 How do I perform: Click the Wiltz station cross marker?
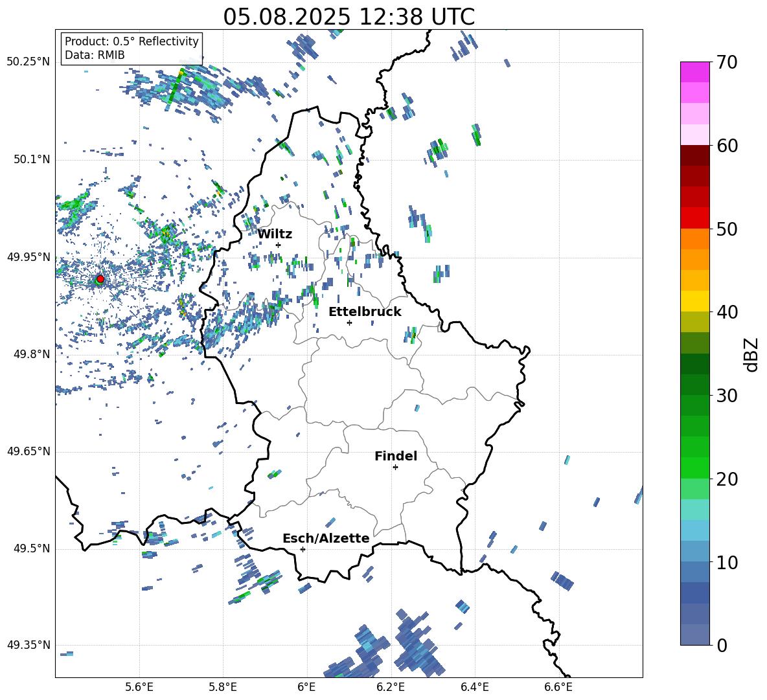279,245
